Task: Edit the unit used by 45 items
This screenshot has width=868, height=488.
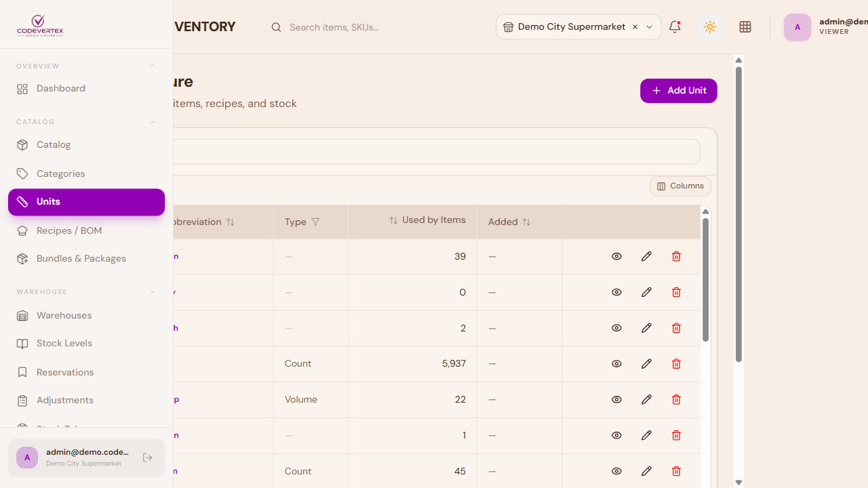Action: point(646,471)
